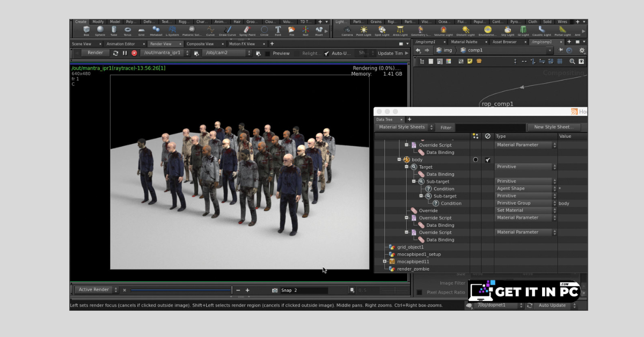Image resolution: width=644 pixels, height=337 pixels.
Task: Click the style sheet Filter field
Action: 490,128
